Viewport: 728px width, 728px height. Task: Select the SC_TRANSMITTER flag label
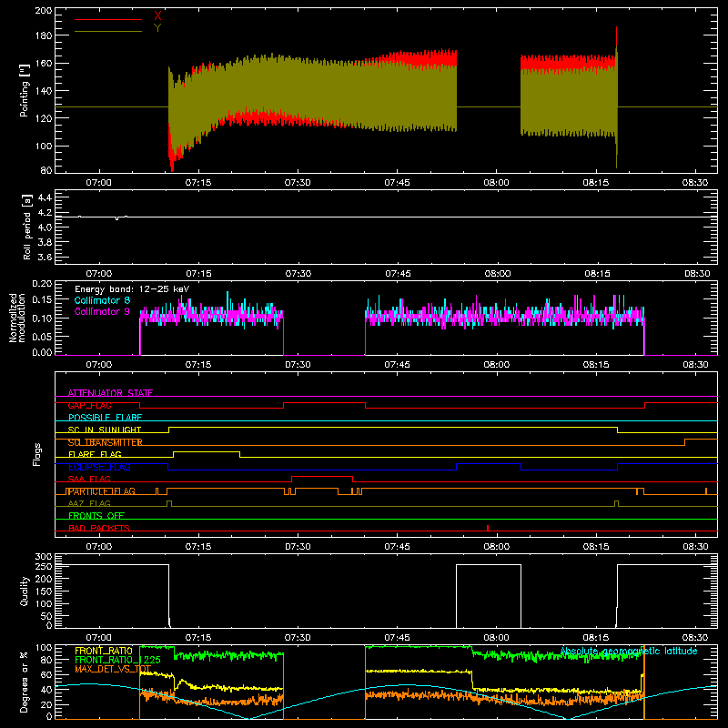pos(105,442)
